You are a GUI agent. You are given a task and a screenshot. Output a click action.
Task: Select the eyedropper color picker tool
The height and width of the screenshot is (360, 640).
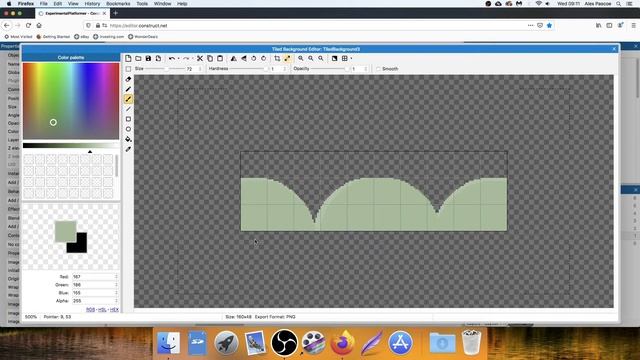(x=128, y=149)
